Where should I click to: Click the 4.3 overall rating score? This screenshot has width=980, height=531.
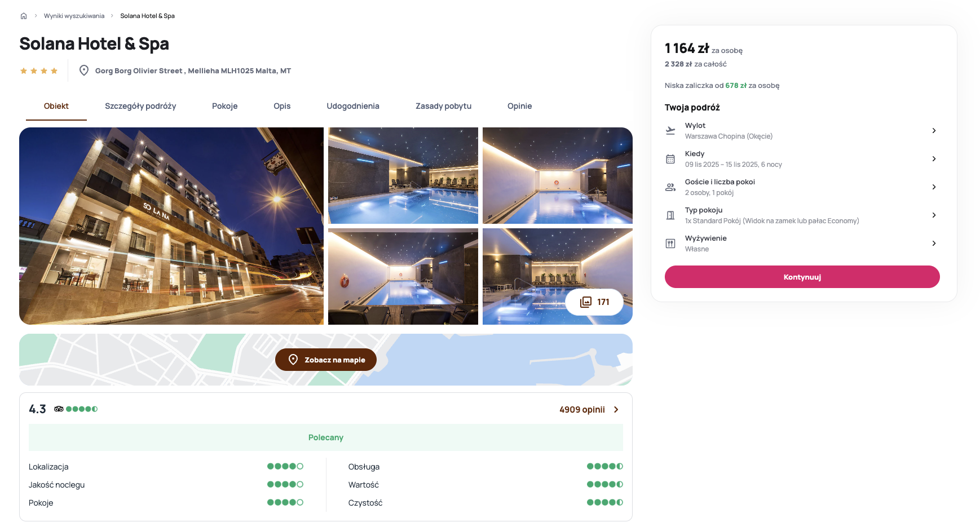37,409
